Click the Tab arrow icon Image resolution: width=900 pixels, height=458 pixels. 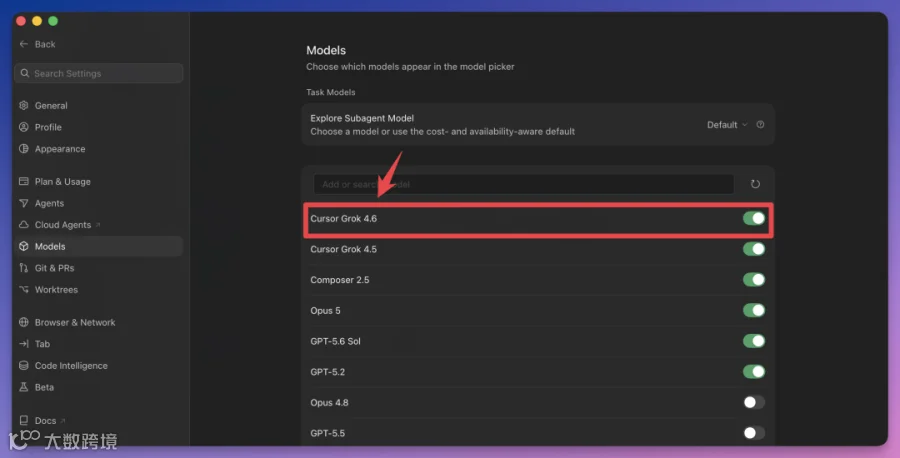[24, 344]
